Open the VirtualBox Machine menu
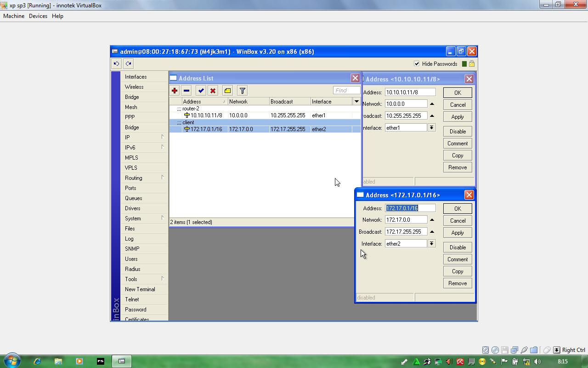588x368 pixels. (14, 16)
